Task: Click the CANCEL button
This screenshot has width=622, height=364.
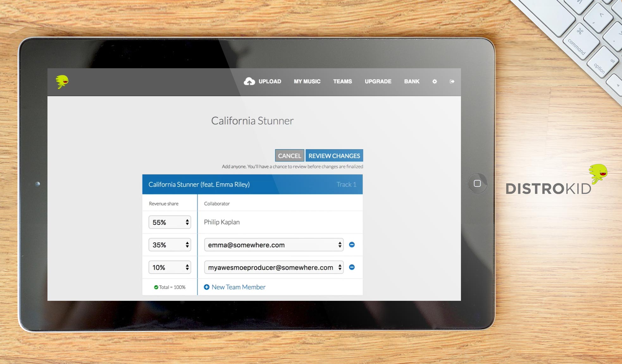Action: [289, 156]
